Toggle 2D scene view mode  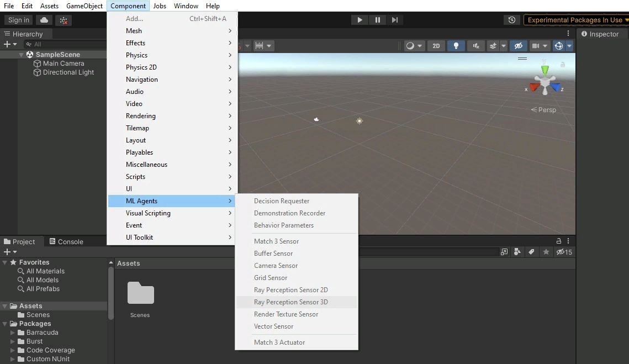click(x=436, y=46)
